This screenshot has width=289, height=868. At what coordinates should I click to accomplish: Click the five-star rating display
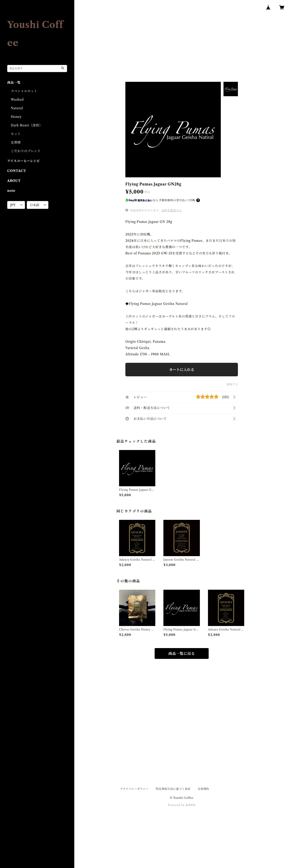click(207, 397)
